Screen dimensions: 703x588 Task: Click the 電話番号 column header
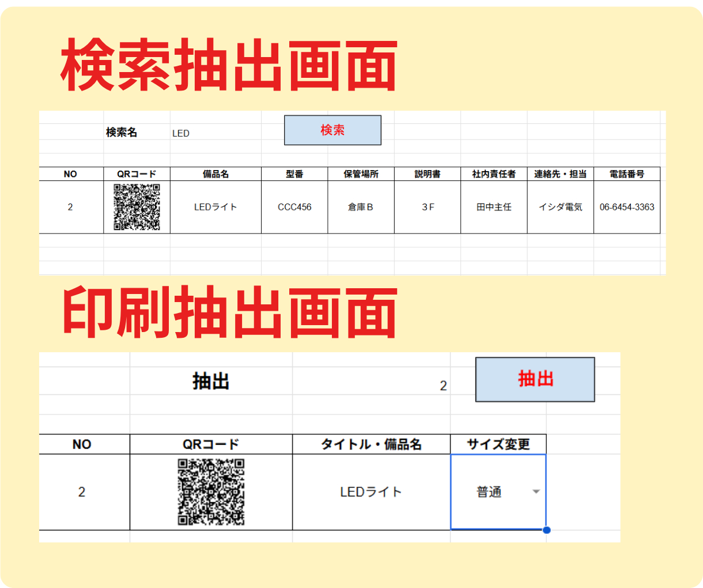point(627,174)
